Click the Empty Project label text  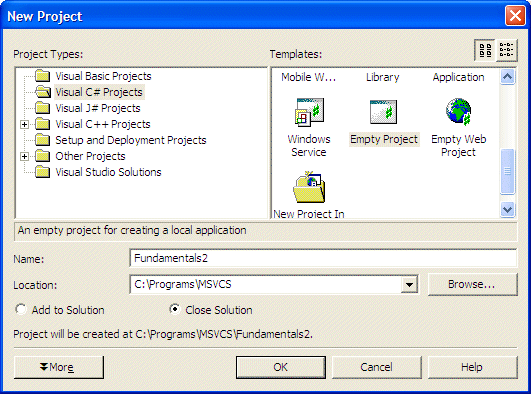[x=384, y=139]
